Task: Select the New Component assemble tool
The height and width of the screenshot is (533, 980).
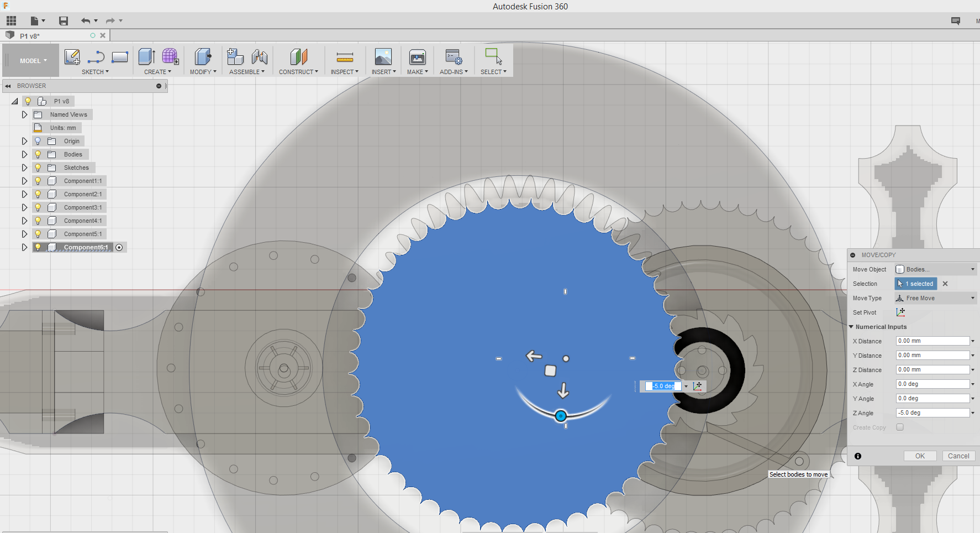Action: tap(235, 56)
